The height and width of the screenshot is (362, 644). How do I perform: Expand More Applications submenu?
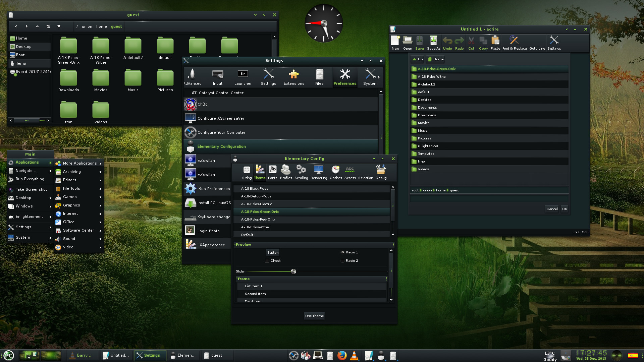click(x=79, y=163)
